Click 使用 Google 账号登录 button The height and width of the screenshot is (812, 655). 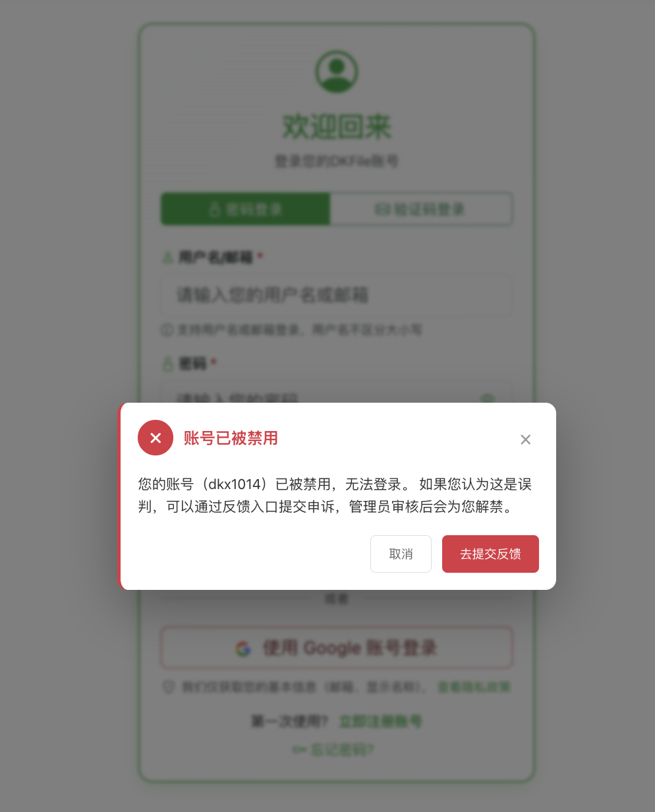tap(337, 648)
